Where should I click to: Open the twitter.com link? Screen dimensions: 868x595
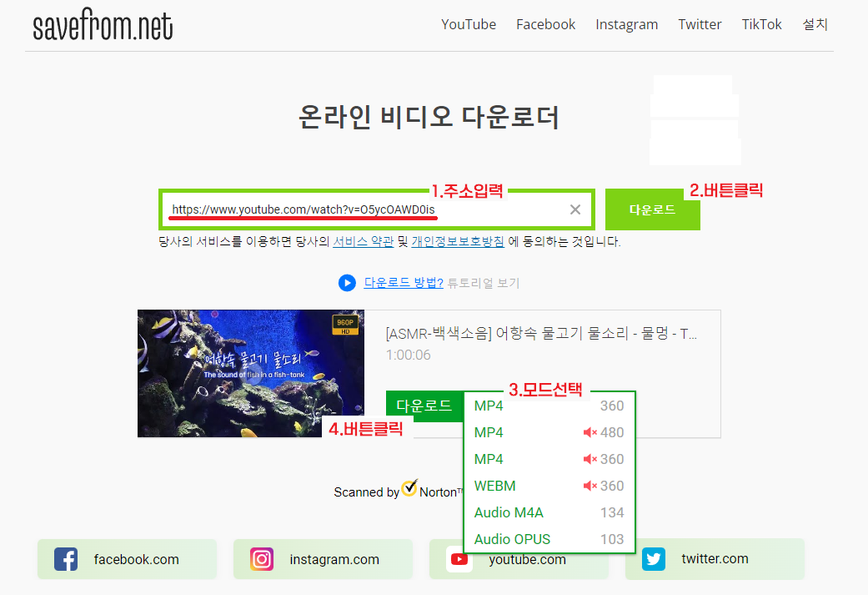pos(715,558)
